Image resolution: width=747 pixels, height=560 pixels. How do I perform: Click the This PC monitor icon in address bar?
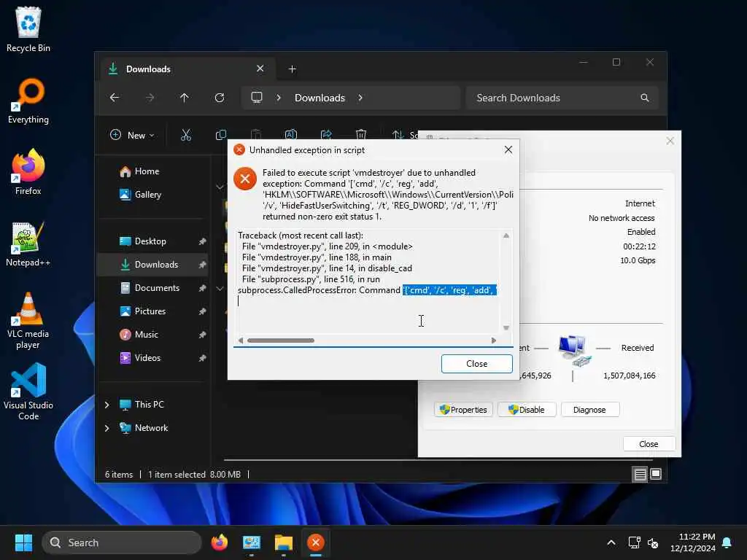(x=257, y=98)
